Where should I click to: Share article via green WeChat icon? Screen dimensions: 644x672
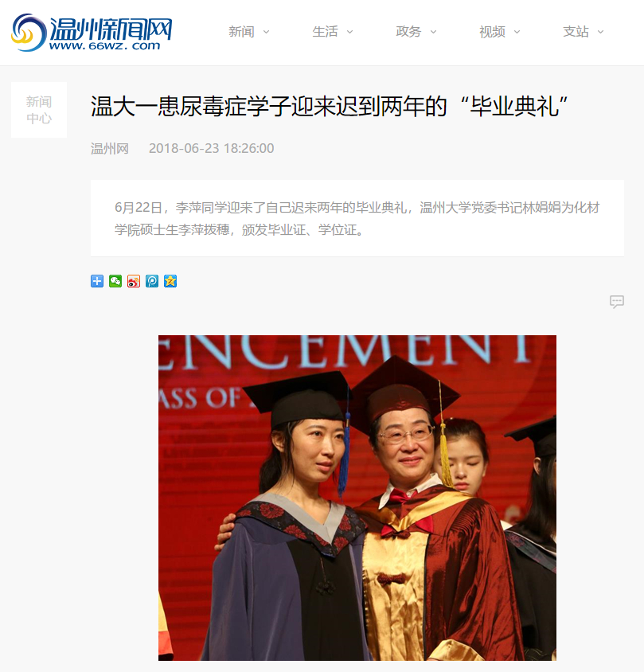tap(115, 281)
